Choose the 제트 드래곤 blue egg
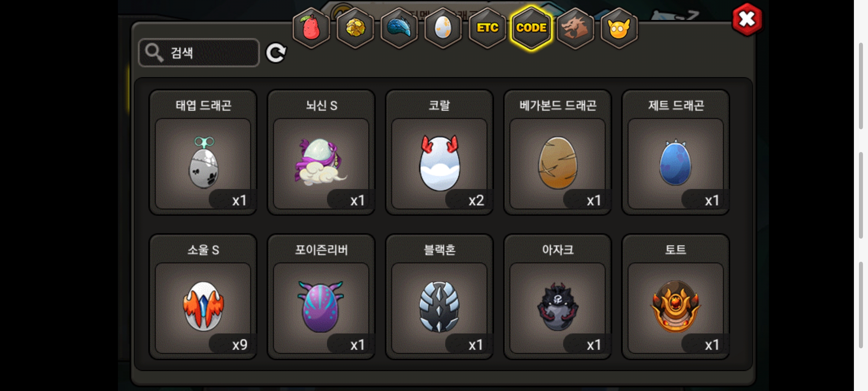868x391 pixels. click(x=676, y=152)
